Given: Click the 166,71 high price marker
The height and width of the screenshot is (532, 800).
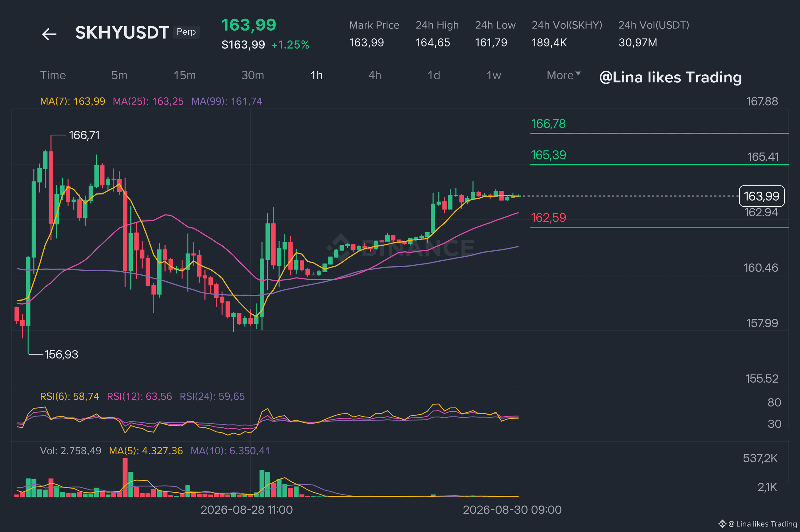Looking at the screenshot, I should pyautogui.click(x=84, y=135).
